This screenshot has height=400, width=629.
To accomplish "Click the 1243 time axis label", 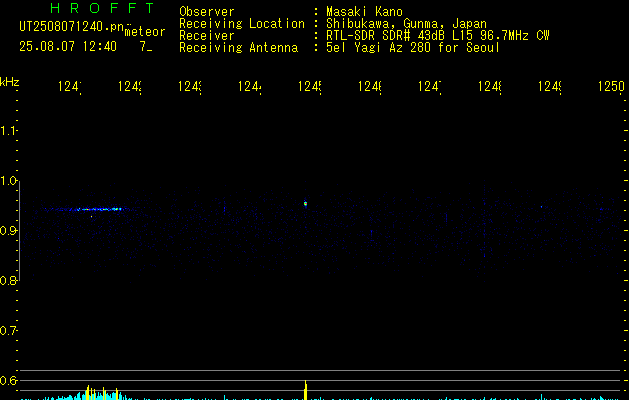I will (190, 86).
